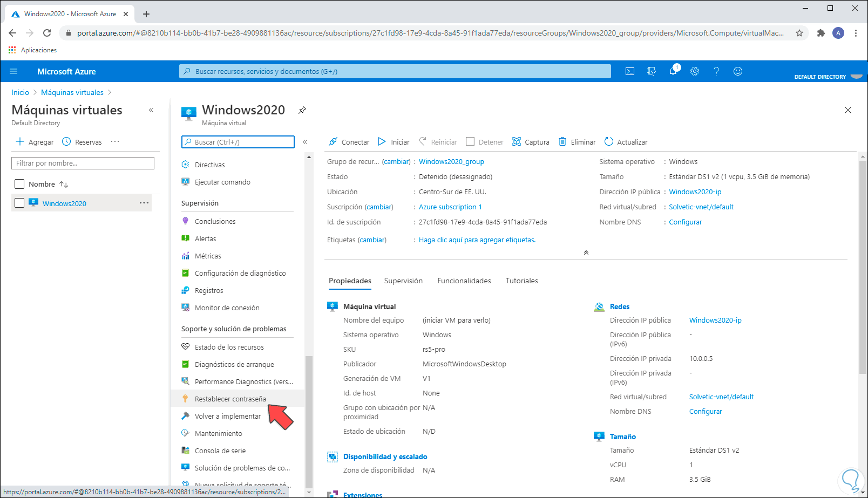The height and width of the screenshot is (498, 868).
Task: Open Monitor de conexión item
Action: tap(227, 308)
